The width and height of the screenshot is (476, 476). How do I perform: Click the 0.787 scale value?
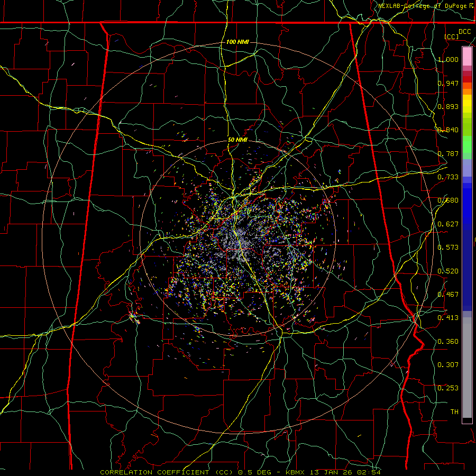click(448, 153)
